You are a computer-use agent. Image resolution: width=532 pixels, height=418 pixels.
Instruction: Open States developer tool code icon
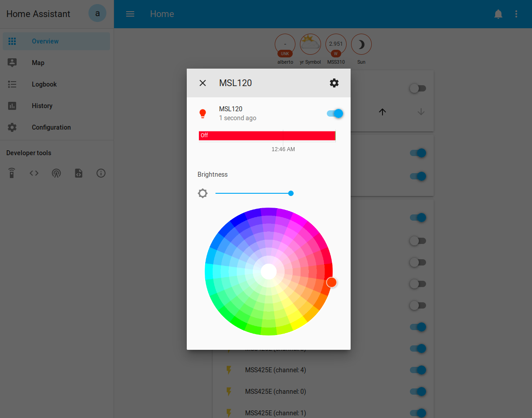(x=34, y=173)
